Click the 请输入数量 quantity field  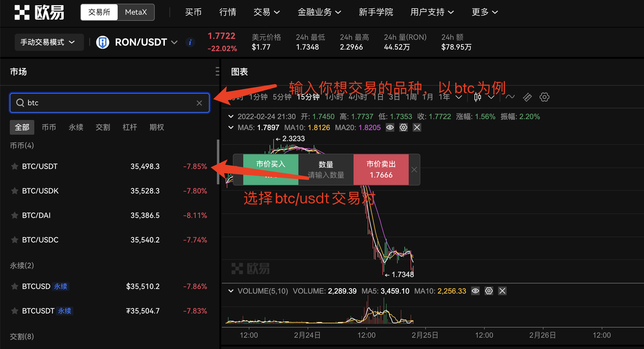pos(326,175)
